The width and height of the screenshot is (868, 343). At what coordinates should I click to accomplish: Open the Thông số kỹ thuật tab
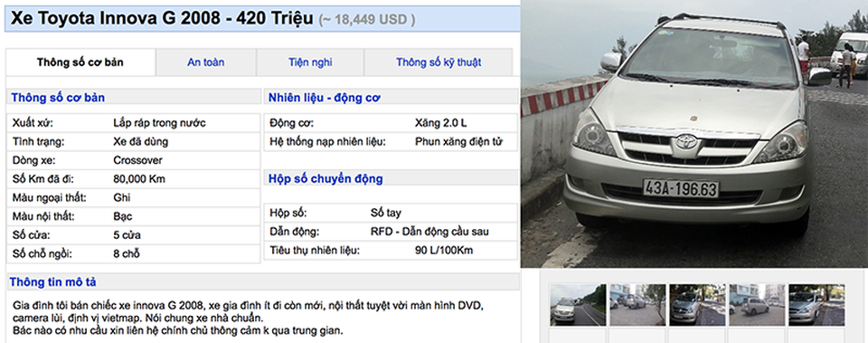pos(439,62)
